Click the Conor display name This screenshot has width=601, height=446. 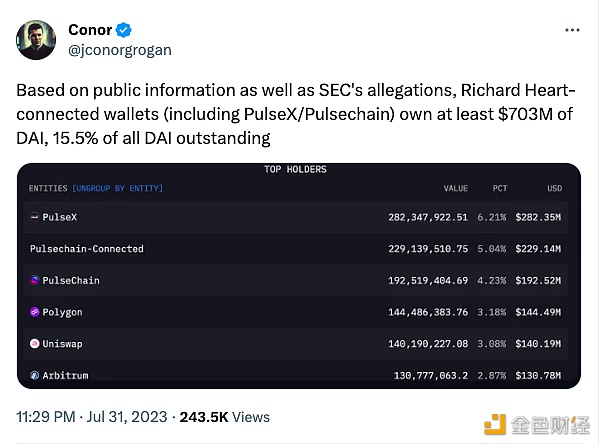click(x=90, y=30)
